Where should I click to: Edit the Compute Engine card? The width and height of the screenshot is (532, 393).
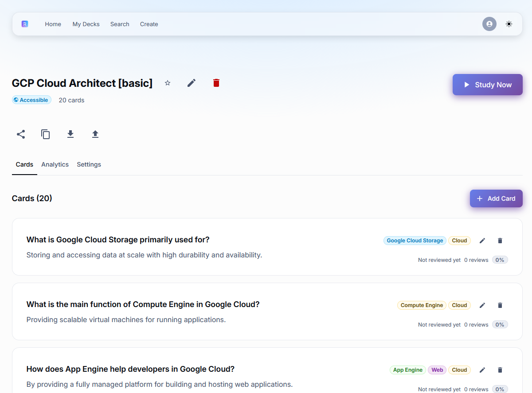482,305
